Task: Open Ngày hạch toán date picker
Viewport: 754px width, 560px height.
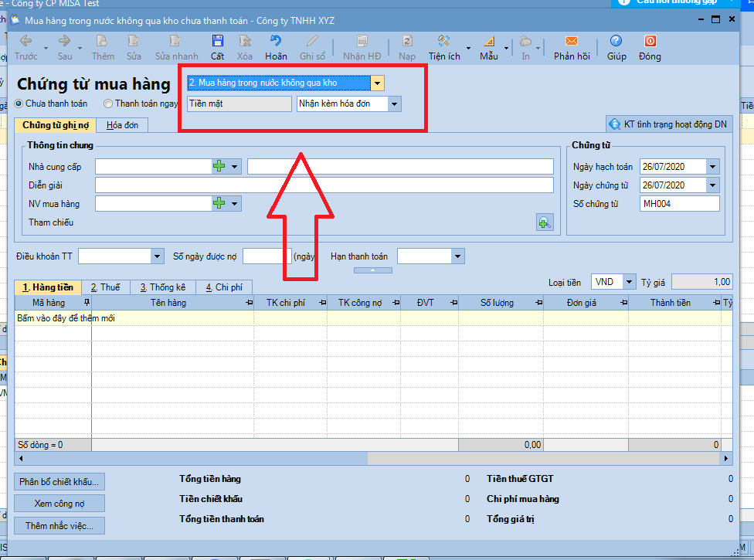Action: coord(712,166)
